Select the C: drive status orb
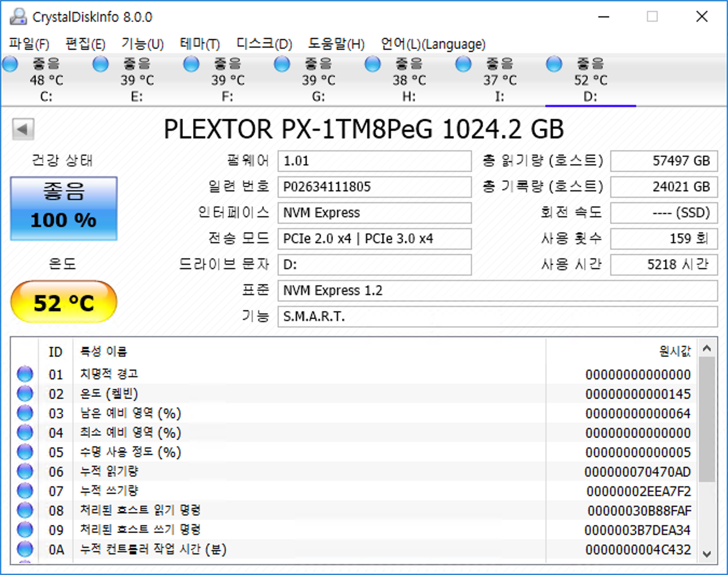This screenshot has height=575, width=728. coord(10,64)
